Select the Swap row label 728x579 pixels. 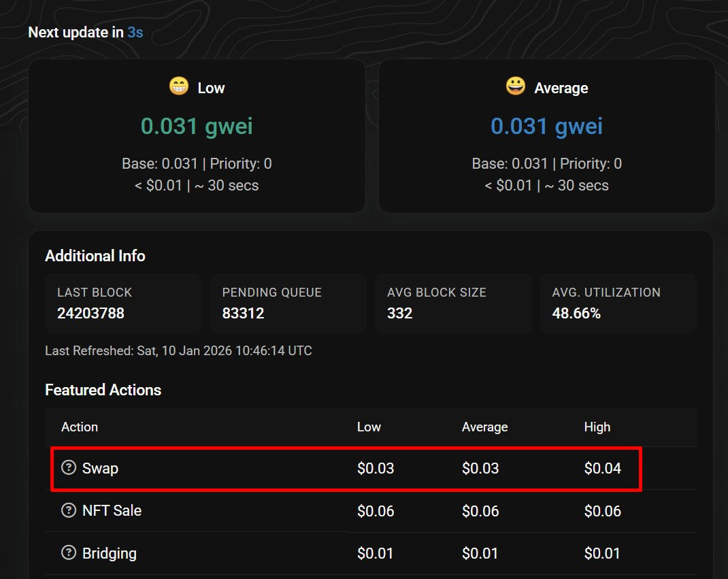[100, 468]
